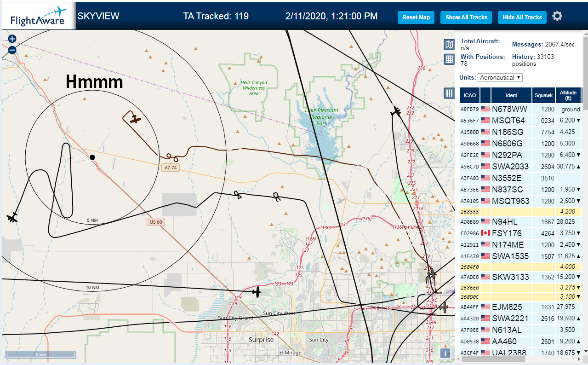Click the US 60 road label
Image resolution: width=588 pixels, height=365 pixels.
point(156,222)
